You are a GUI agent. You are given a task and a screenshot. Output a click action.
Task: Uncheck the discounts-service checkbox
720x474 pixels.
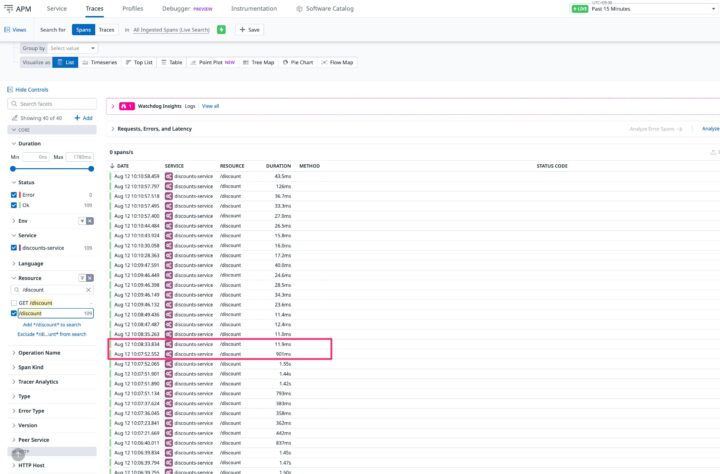click(x=14, y=248)
